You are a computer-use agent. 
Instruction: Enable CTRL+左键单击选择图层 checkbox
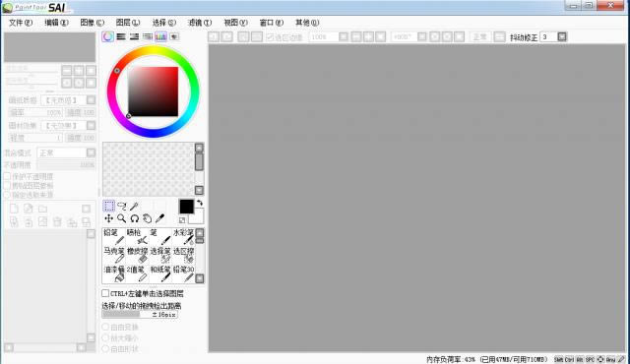(x=105, y=293)
